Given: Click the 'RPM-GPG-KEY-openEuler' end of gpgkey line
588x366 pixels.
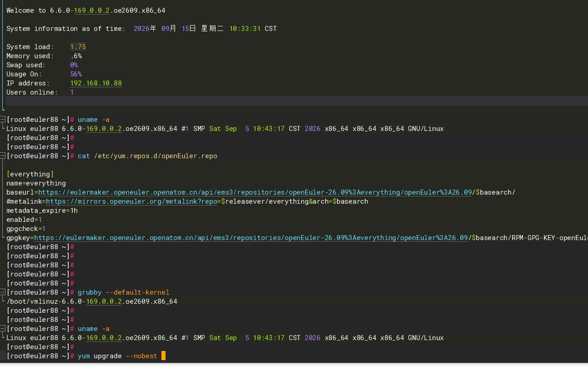Looking at the screenshot, I should pyautogui.click(x=550, y=238).
